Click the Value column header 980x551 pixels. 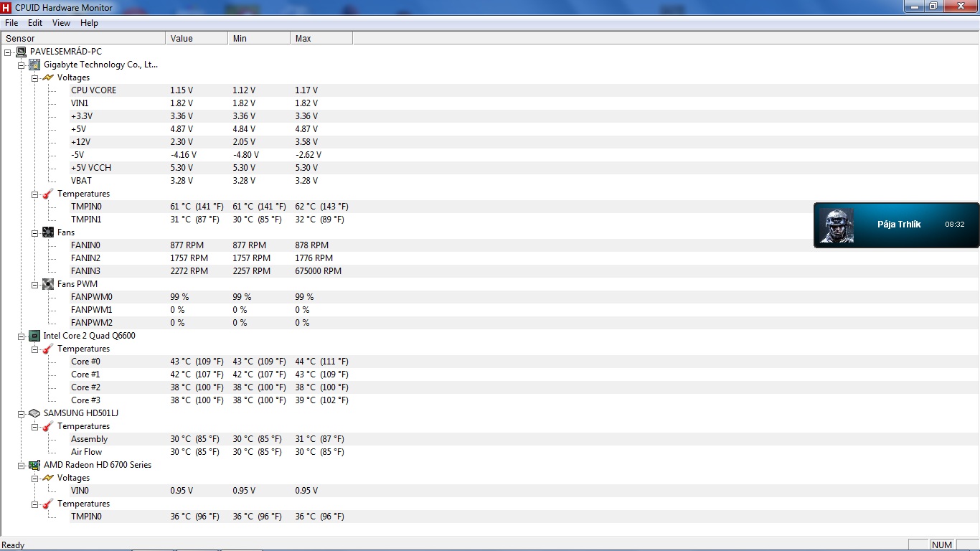click(x=197, y=38)
